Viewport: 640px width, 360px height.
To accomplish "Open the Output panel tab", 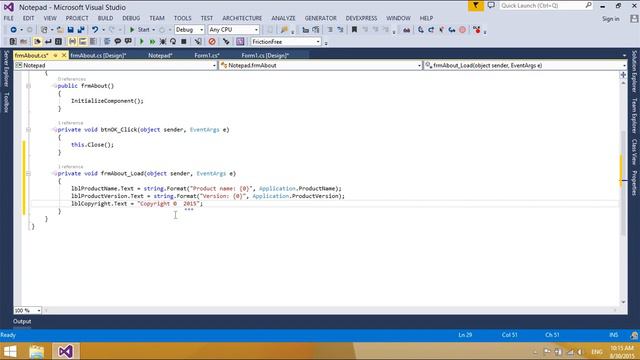I will (22, 322).
